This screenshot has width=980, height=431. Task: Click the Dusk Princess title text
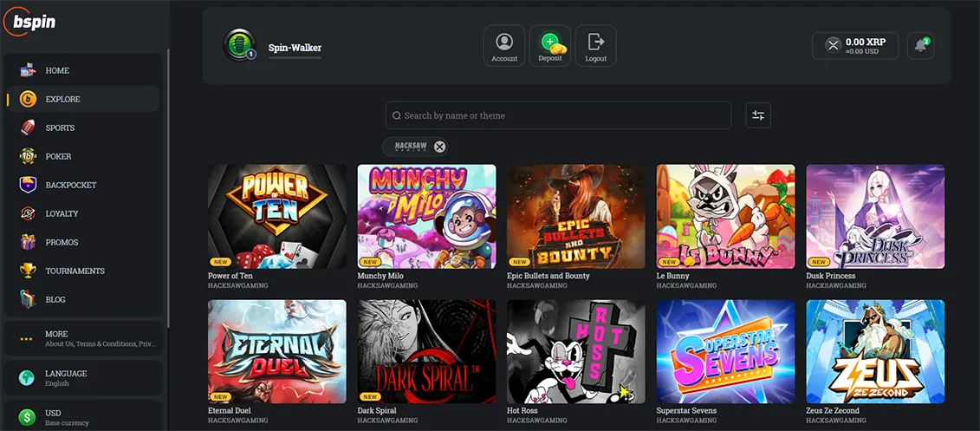click(x=831, y=276)
